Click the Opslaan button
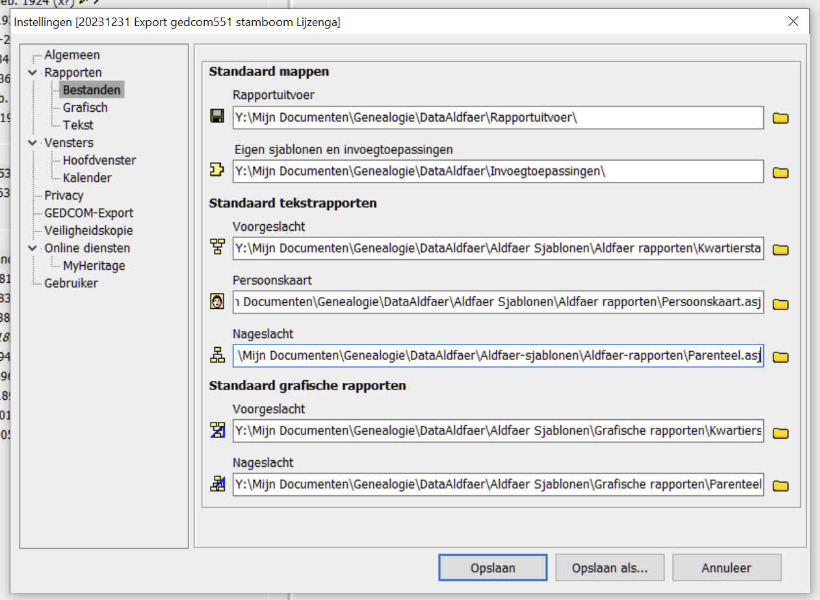 coord(492,568)
